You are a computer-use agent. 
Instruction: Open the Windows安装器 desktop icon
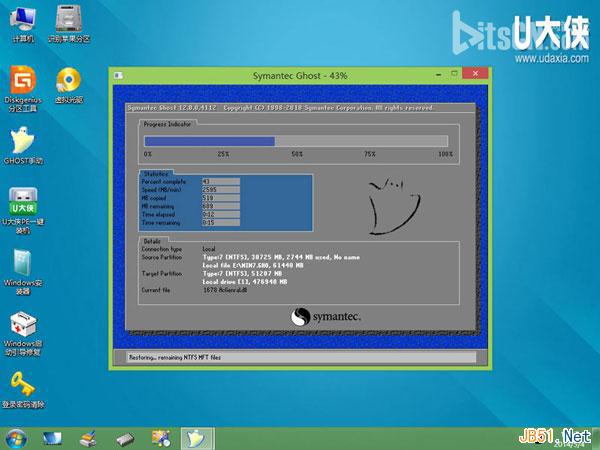23,272
